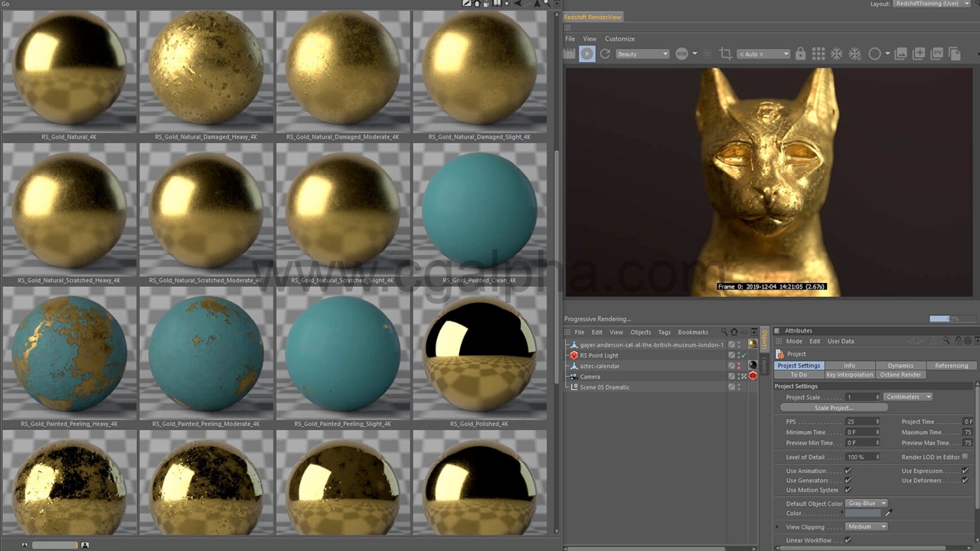This screenshot has width=980, height=551.
Task: Open the Beauty AOV dropdown
Action: click(x=642, y=54)
